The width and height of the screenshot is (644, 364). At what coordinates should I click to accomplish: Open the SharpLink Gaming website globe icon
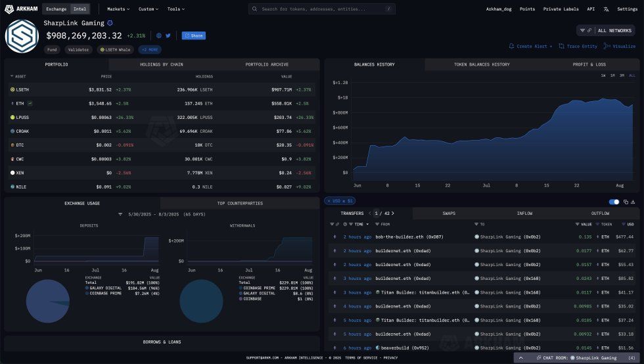click(x=159, y=35)
